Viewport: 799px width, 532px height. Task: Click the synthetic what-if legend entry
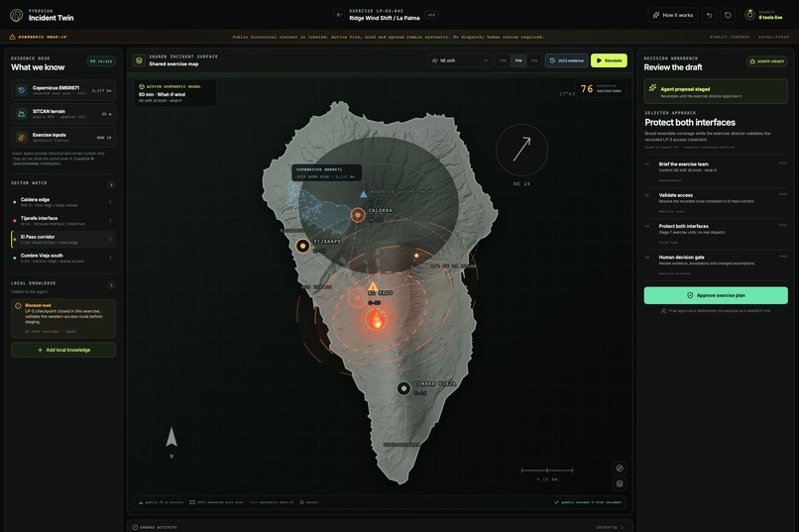click(x=271, y=502)
